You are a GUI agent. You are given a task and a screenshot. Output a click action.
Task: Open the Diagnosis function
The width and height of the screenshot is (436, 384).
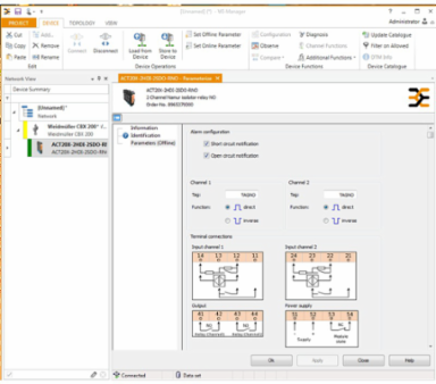[x=313, y=34]
